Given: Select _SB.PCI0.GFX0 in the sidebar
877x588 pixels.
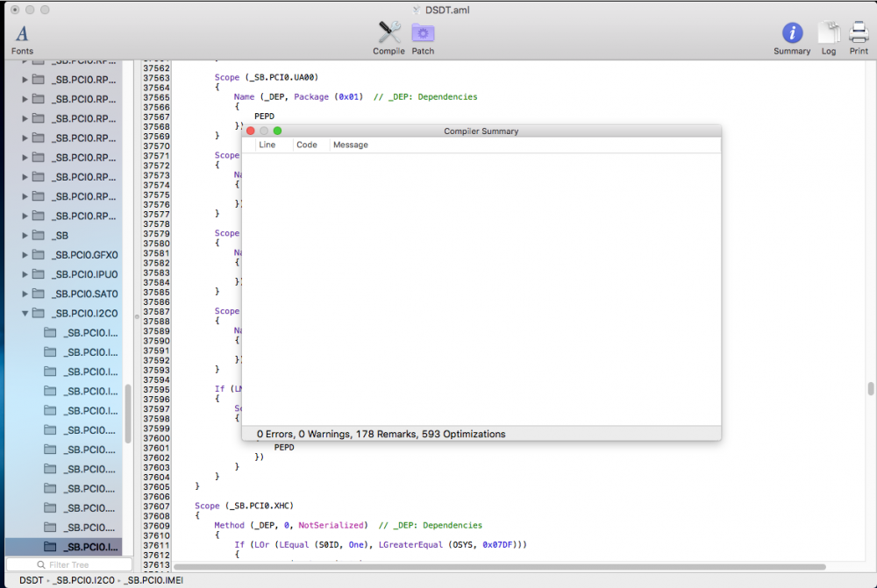Looking at the screenshot, I should click(64, 255).
